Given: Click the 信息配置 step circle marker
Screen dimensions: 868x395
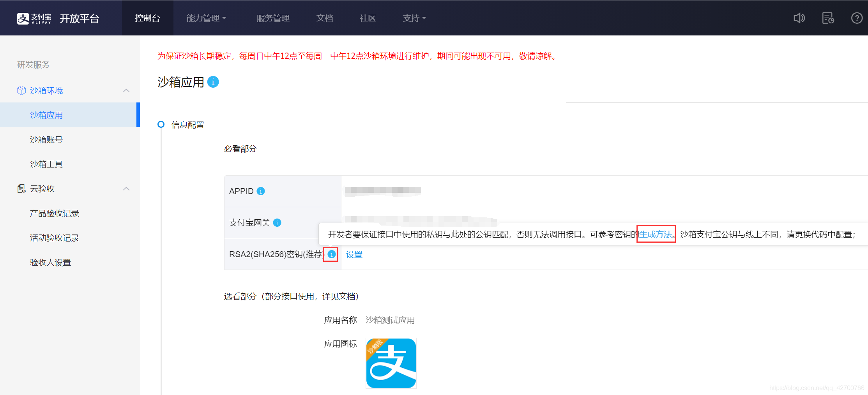Looking at the screenshot, I should point(161,124).
